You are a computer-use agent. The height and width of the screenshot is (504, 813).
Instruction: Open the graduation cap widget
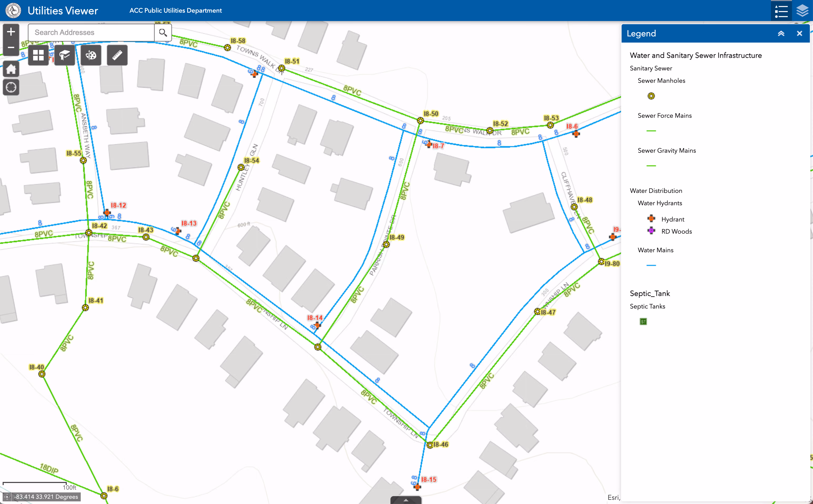[65, 55]
